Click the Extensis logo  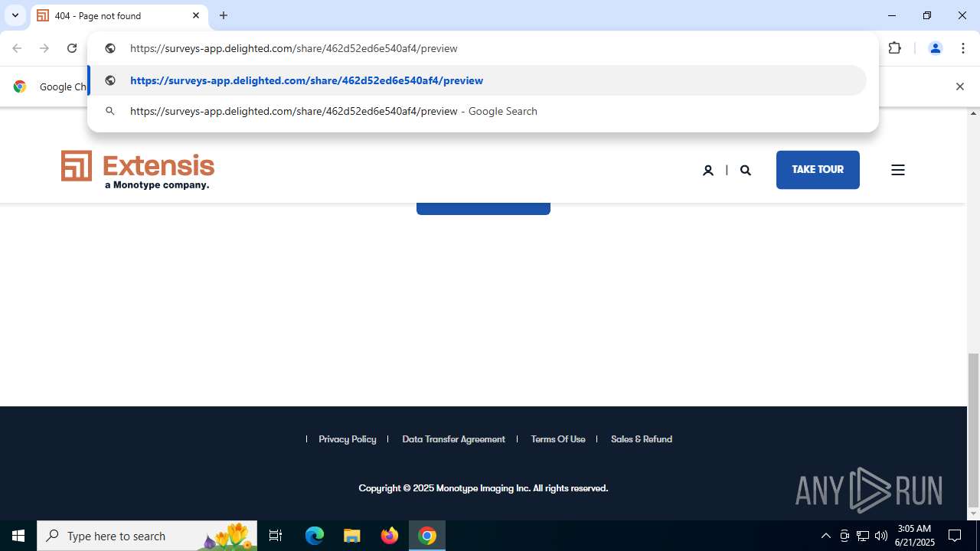(138, 170)
